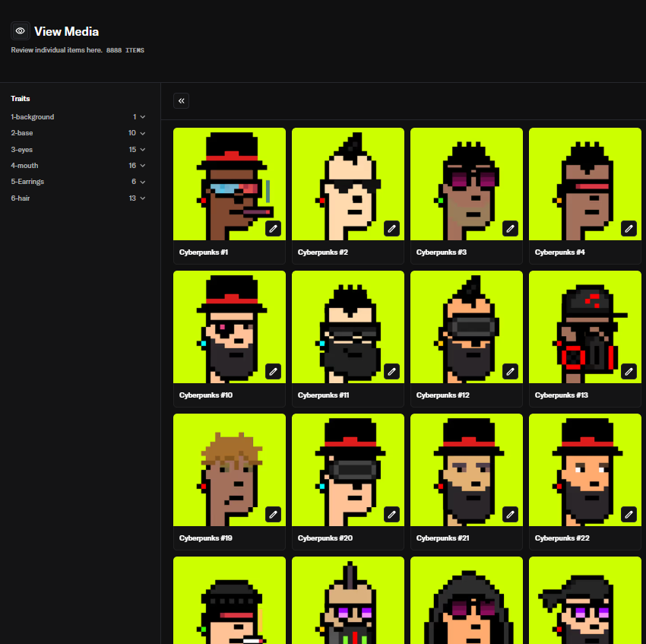Image resolution: width=646 pixels, height=644 pixels.
Task: Open Cyberpunks #11 thumbnail image
Action: coord(348,327)
